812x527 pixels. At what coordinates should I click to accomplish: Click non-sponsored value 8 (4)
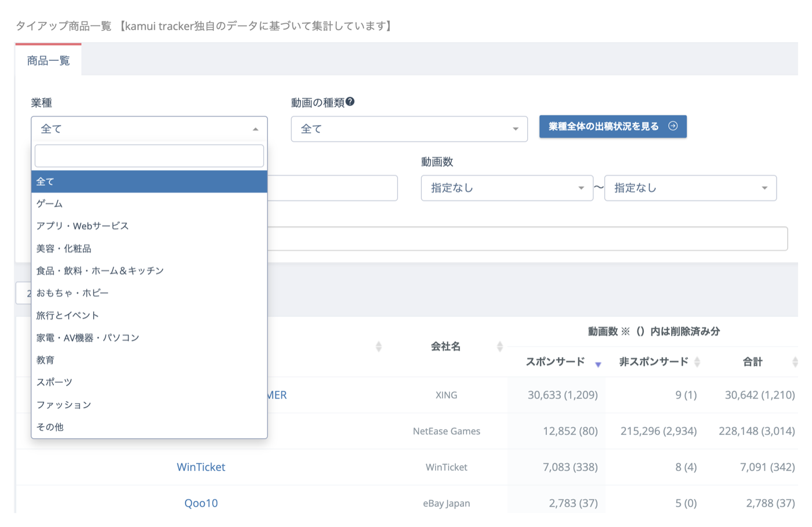[x=686, y=467]
